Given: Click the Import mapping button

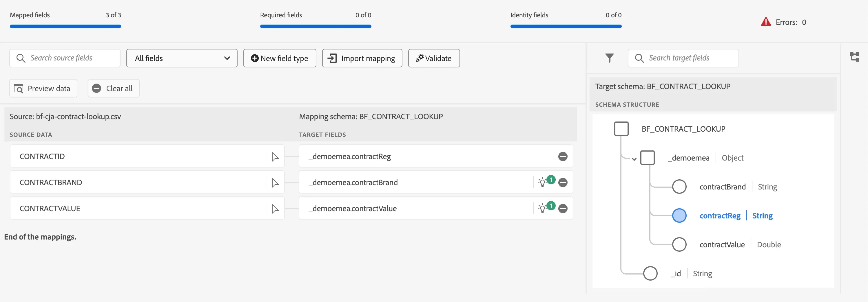Looking at the screenshot, I should tap(362, 58).
